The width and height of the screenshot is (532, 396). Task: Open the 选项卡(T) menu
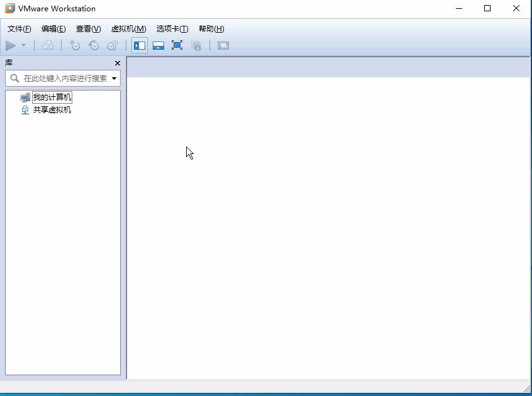coord(172,29)
